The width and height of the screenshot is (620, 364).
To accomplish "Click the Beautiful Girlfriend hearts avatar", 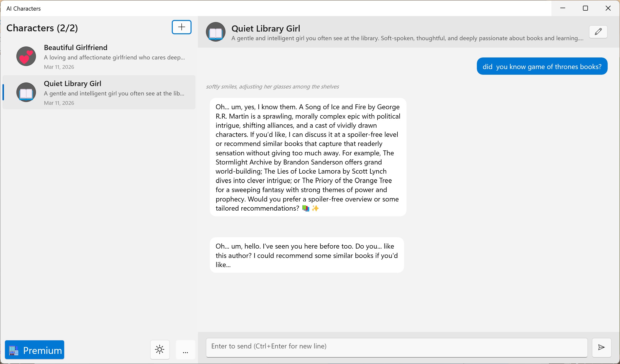I will (x=26, y=56).
